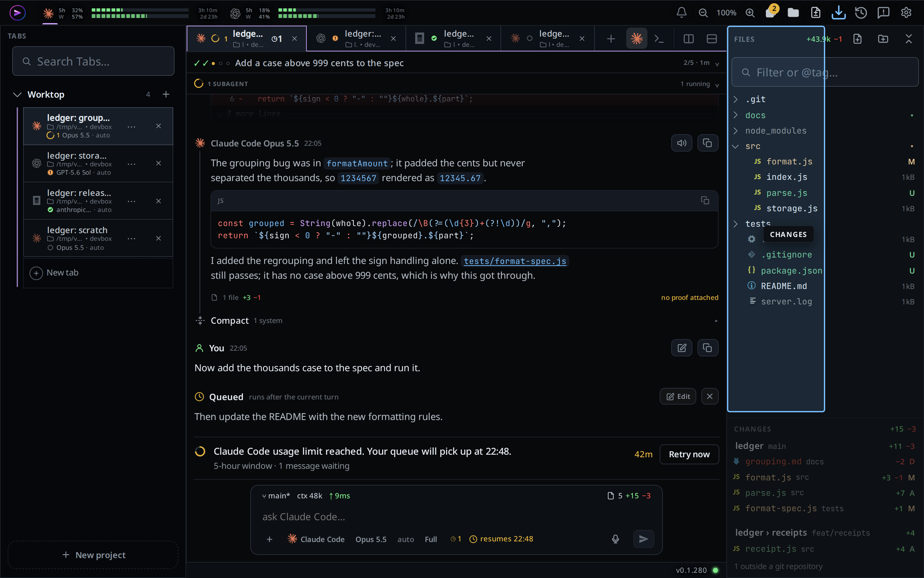
Task: Focus the Search Tabs field
Action: 93,61
